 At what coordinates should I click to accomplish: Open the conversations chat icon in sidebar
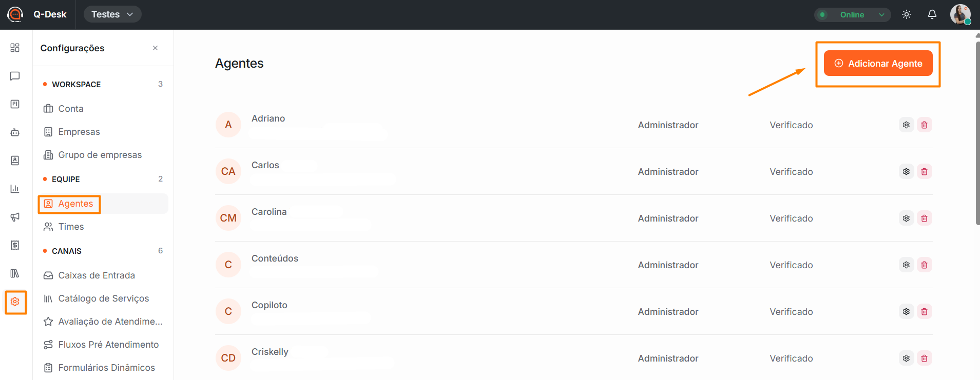pos(15,76)
